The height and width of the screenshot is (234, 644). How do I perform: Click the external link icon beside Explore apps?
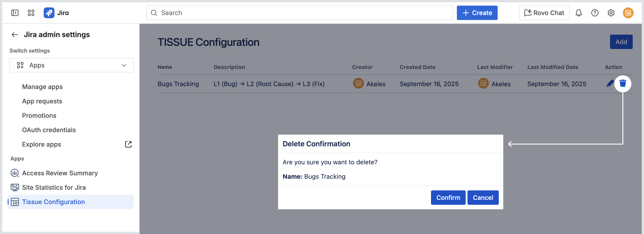128,144
